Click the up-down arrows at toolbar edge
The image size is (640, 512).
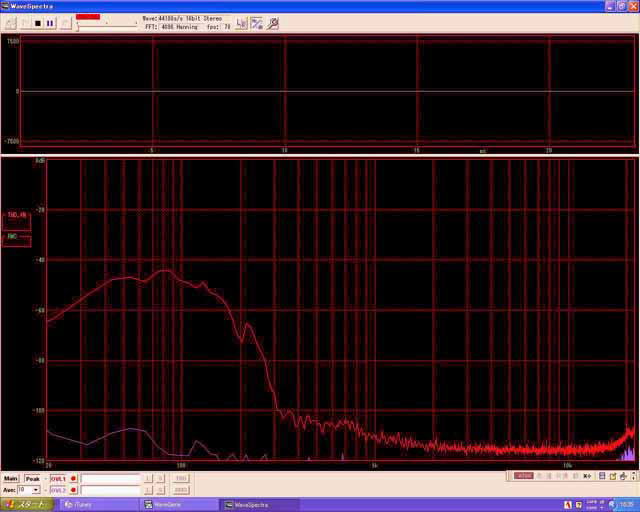click(634, 476)
